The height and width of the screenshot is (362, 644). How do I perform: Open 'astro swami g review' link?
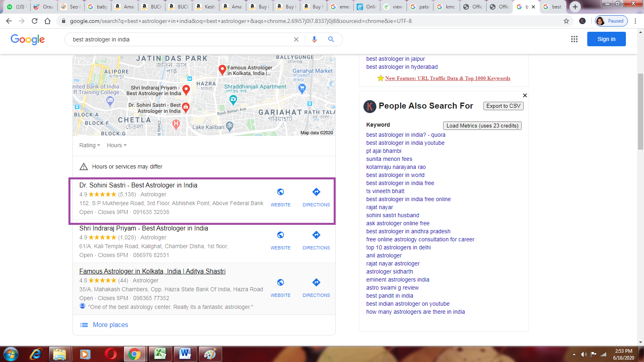(392, 288)
